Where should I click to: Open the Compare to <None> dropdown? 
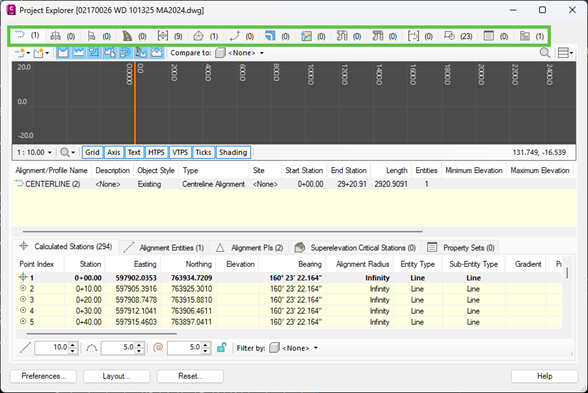pyautogui.click(x=239, y=53)
